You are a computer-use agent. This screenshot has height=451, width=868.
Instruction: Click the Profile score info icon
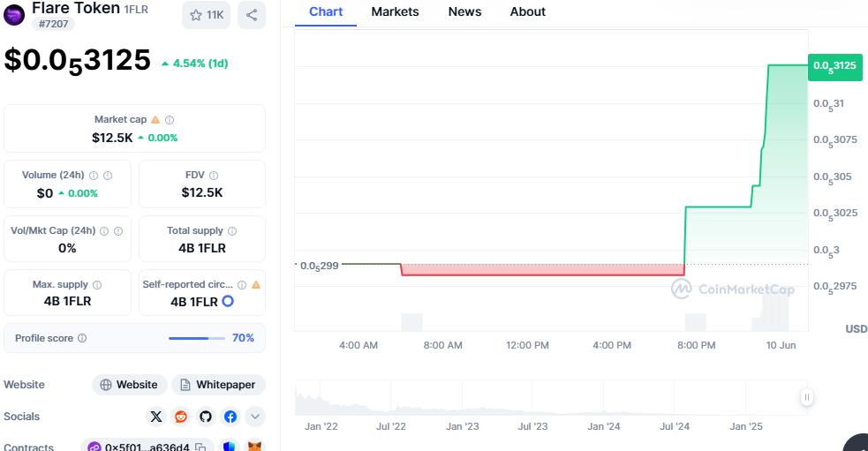[82, 338]
